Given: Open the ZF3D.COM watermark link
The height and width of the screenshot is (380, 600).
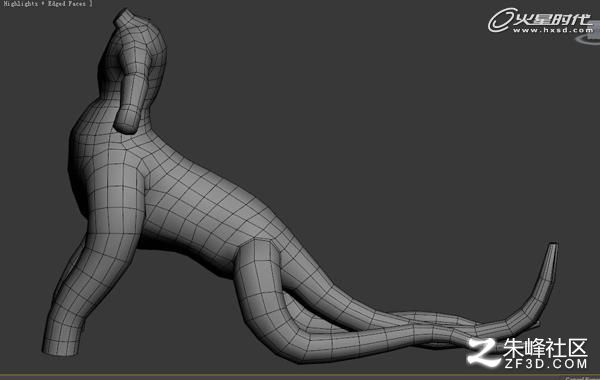Looking at the screenshot, I should (546, 363).
